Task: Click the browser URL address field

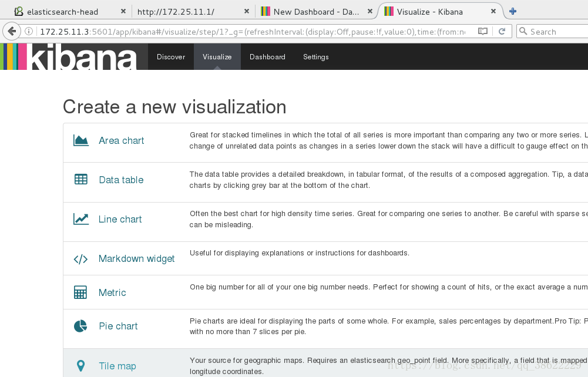Action: [251, 32]
